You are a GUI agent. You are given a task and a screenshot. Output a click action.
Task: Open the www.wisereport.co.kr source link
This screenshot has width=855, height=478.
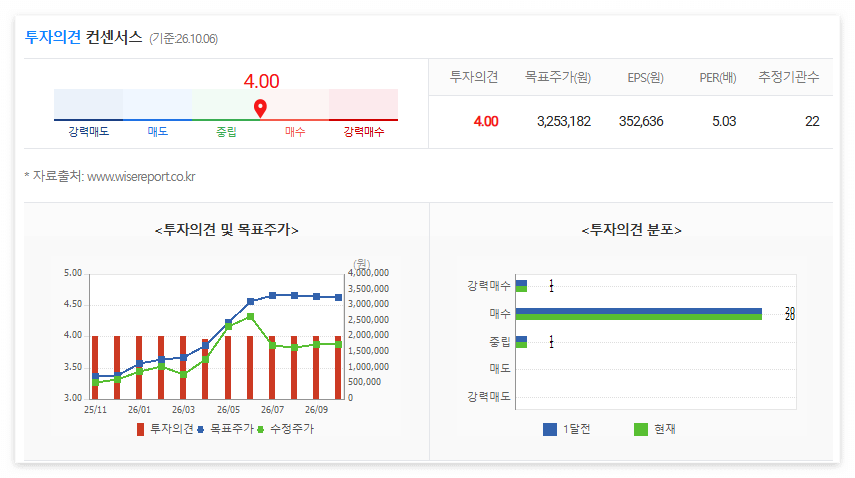coord(141,177)
